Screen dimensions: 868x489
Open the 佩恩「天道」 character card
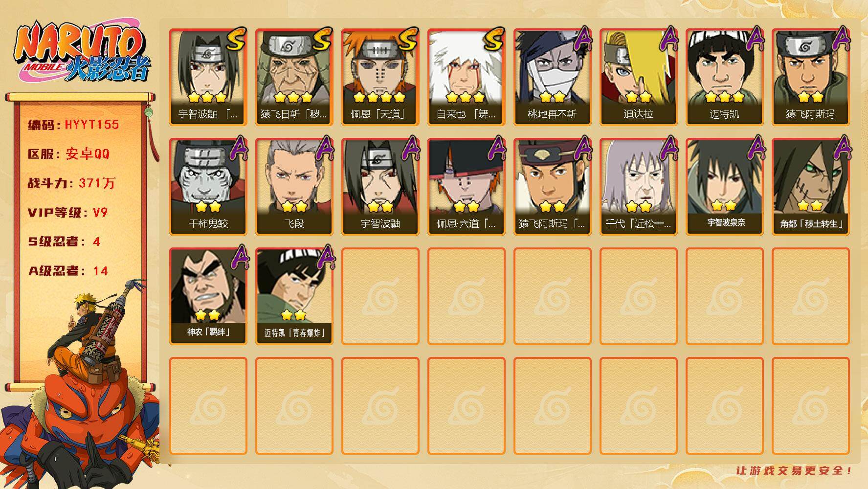[x=380, y=77]
